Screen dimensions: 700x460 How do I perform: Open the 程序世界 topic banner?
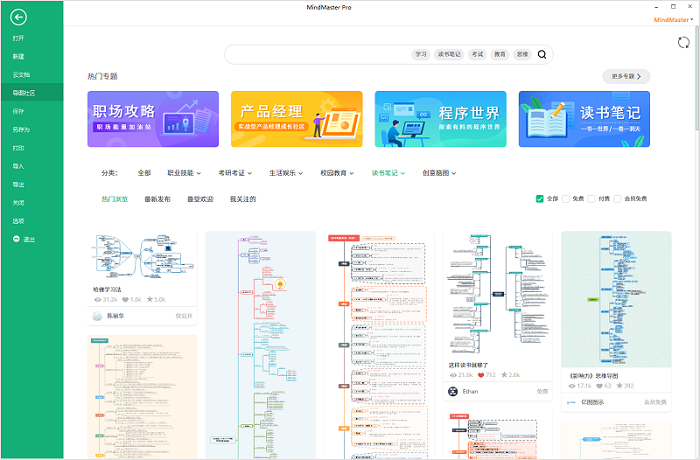[440, 120]
